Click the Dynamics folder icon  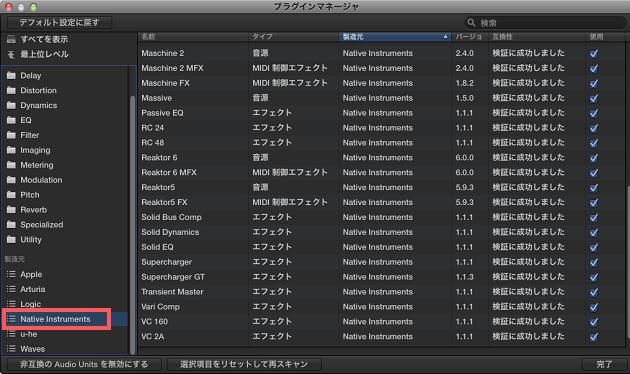point(11,105)
